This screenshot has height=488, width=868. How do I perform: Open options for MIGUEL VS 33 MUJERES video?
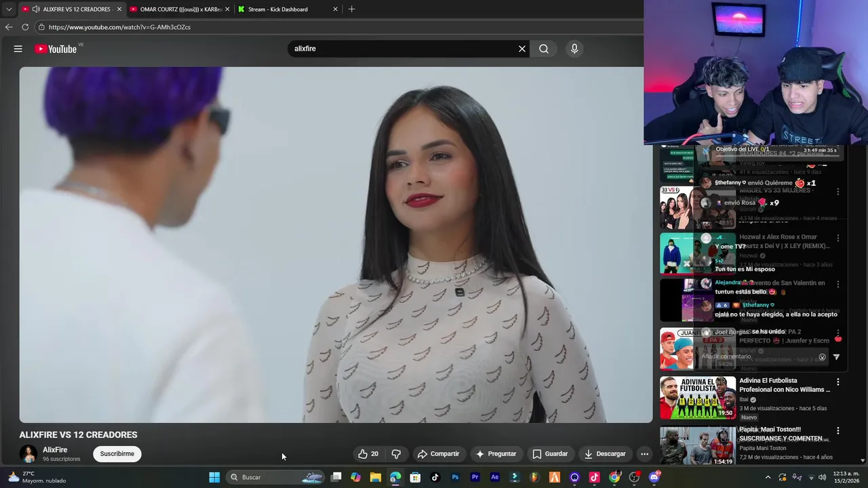(x=838, y=192)
